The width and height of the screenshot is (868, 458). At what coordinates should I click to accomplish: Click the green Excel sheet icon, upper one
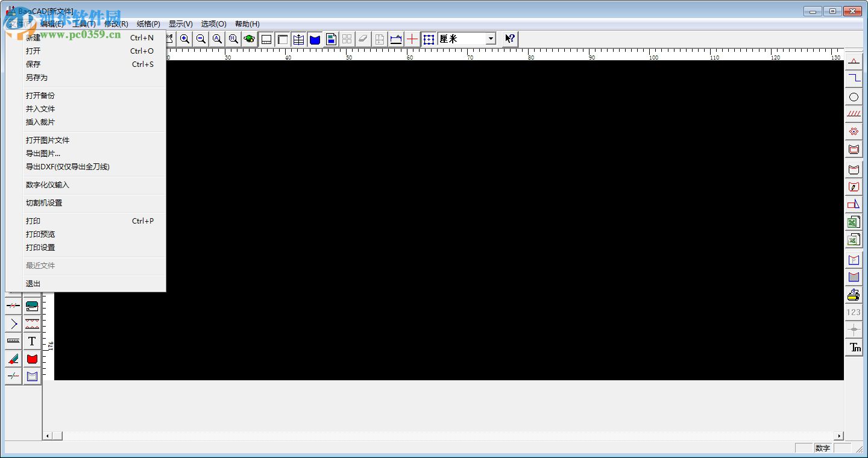tap(854, 222)
